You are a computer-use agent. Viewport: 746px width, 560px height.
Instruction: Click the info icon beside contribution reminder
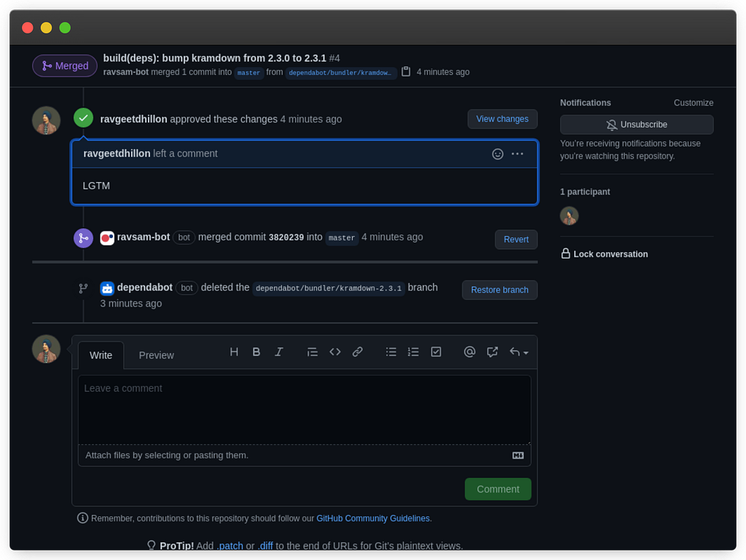[82, 518]
